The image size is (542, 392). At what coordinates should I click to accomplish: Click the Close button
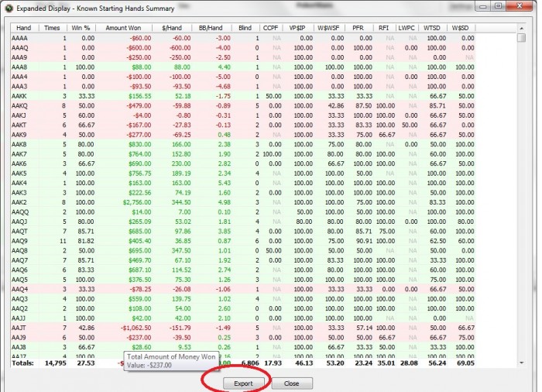point(292,383)
